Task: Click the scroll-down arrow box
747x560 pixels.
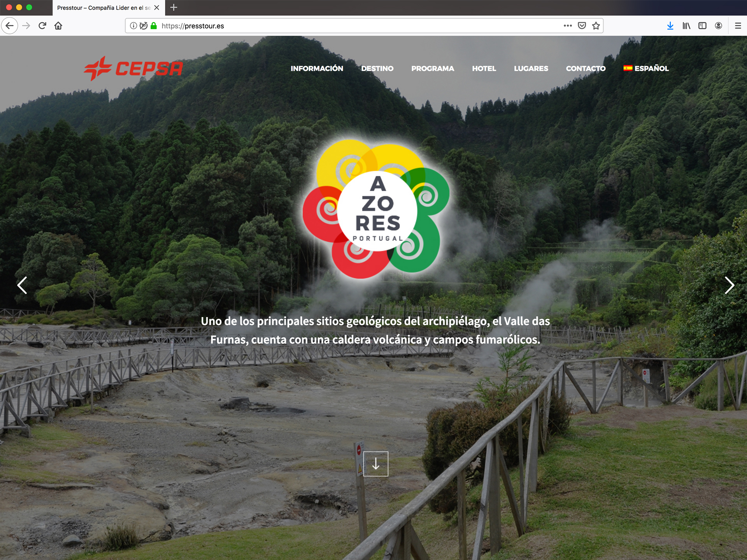Action: click(x=375, y=463)
